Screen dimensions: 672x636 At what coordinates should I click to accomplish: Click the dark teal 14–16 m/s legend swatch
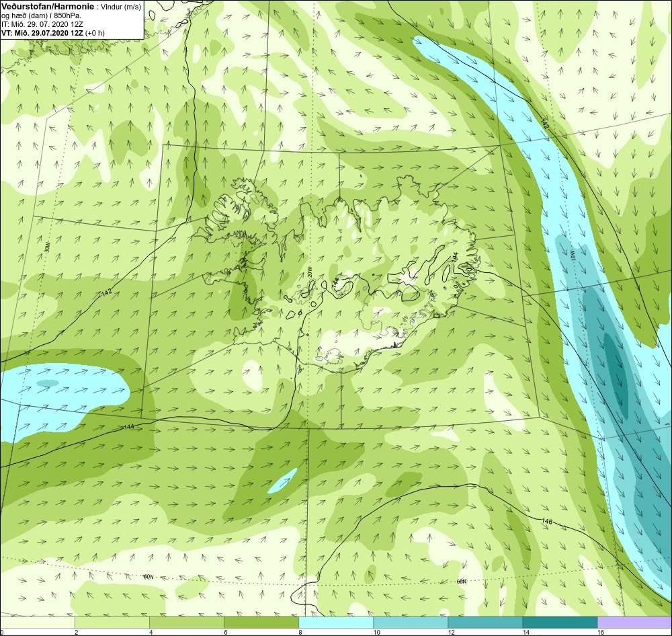point(560,622)
